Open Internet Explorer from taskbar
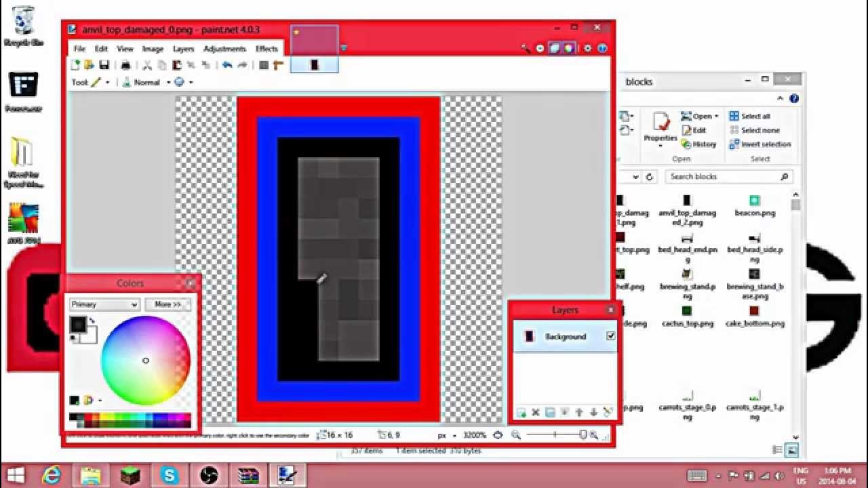The width and height of the screenshot is (868, 488). [52, 475]
